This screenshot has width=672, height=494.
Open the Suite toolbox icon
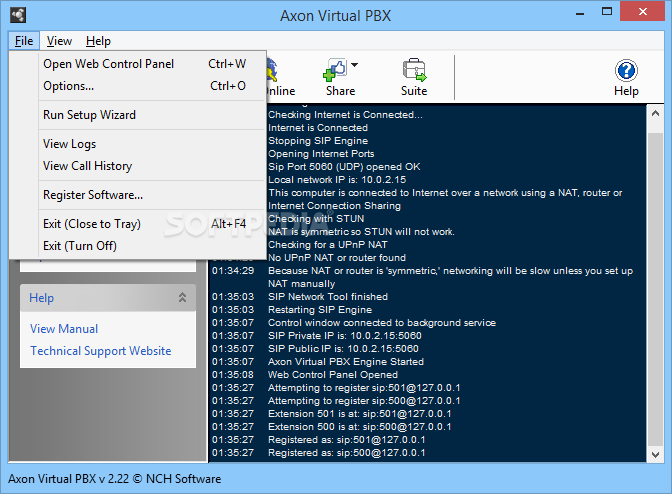414,70
